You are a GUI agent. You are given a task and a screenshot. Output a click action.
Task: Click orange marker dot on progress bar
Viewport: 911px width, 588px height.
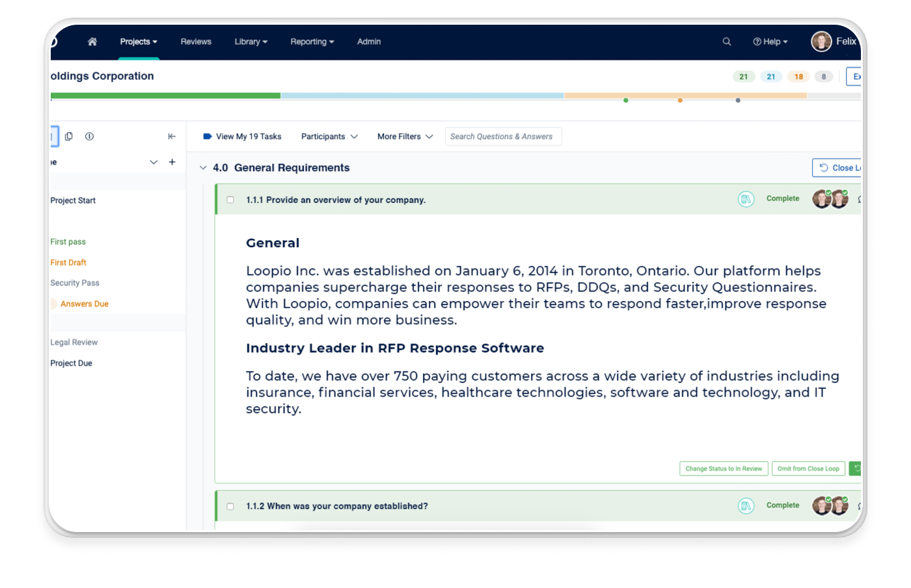click(680, 100)
